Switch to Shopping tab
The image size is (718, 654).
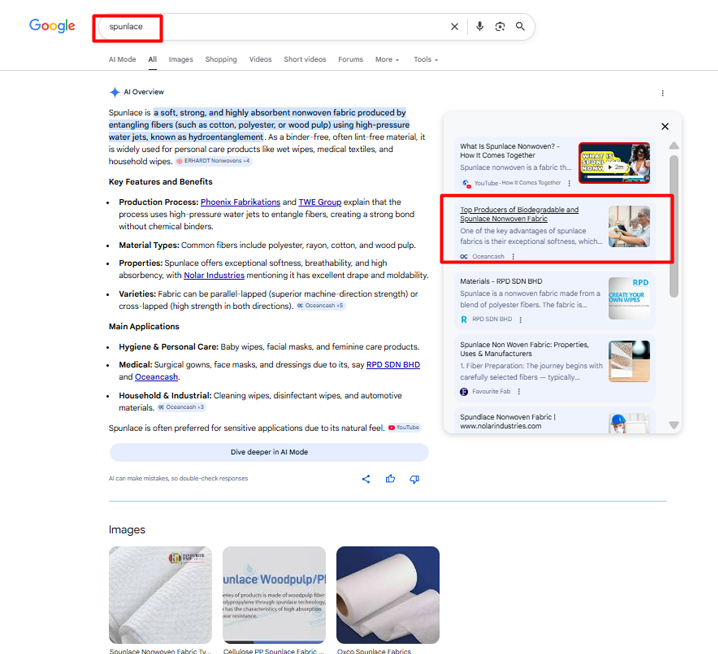(221, 60)
